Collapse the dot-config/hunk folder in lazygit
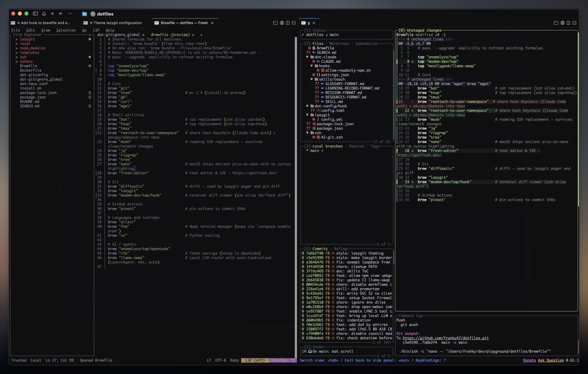588x374 pixels. click(x=308, y=106)
